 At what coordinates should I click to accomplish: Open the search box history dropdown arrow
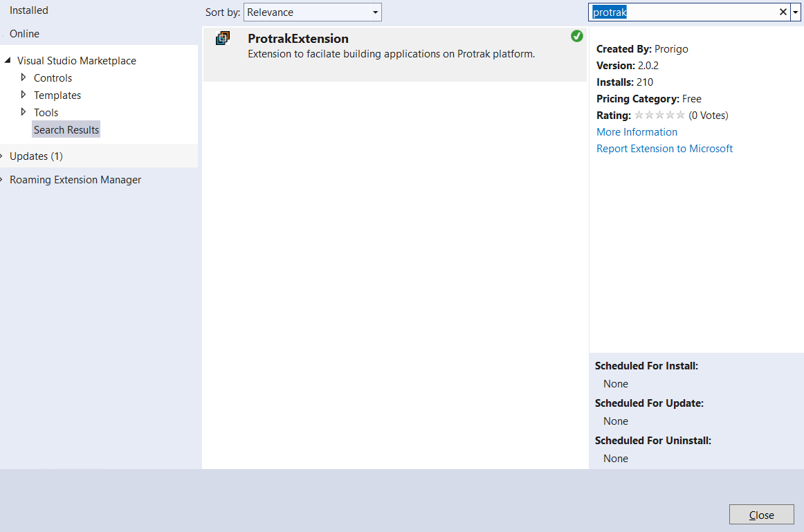796,12
